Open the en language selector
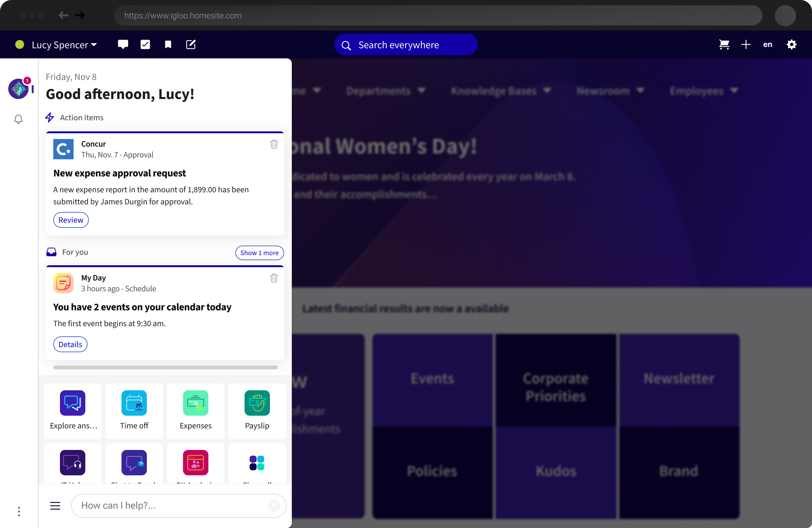 (768, 45)
